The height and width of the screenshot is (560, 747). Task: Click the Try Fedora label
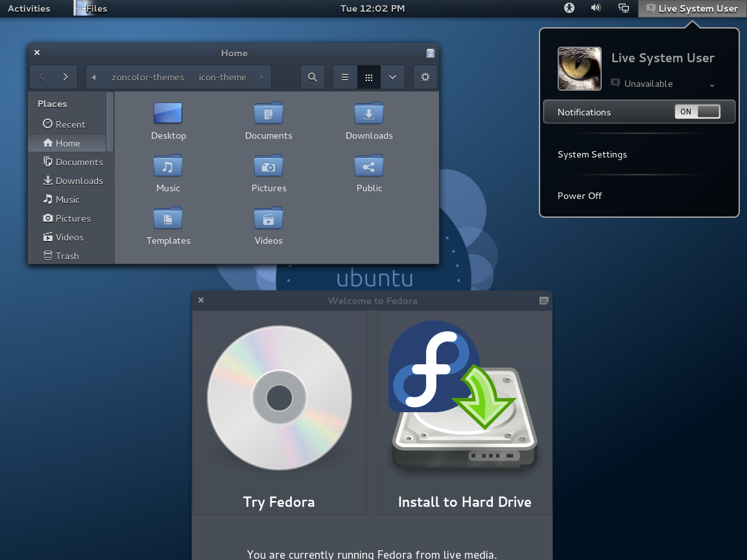(279, 502)
